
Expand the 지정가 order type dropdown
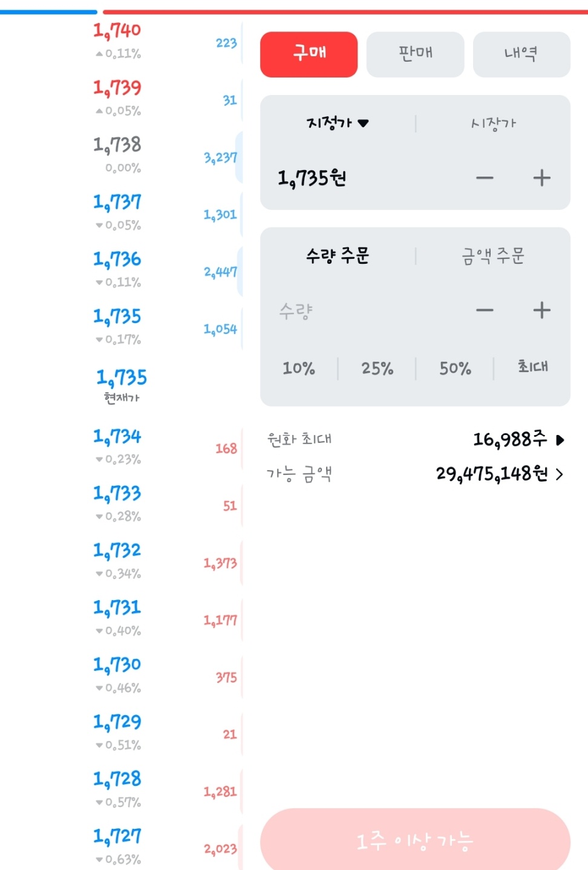point(338,123)
